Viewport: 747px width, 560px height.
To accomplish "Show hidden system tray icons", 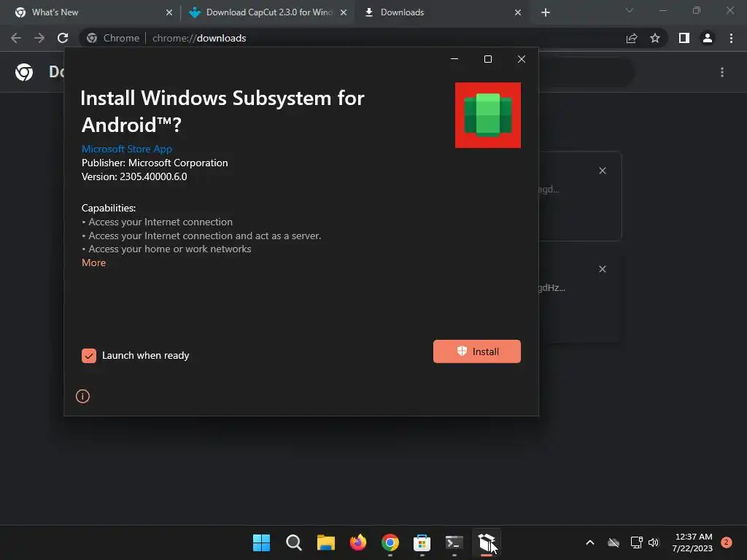I will [589, 542].
